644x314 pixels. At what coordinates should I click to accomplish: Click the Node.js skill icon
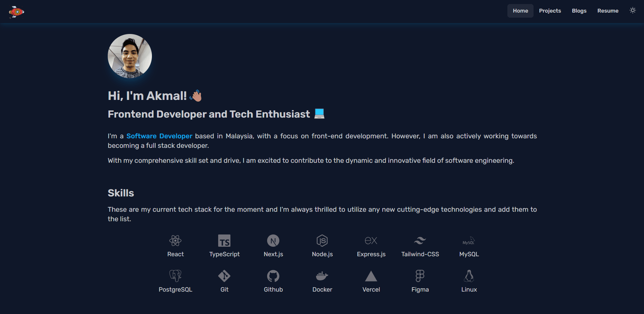tap(322, 241)
